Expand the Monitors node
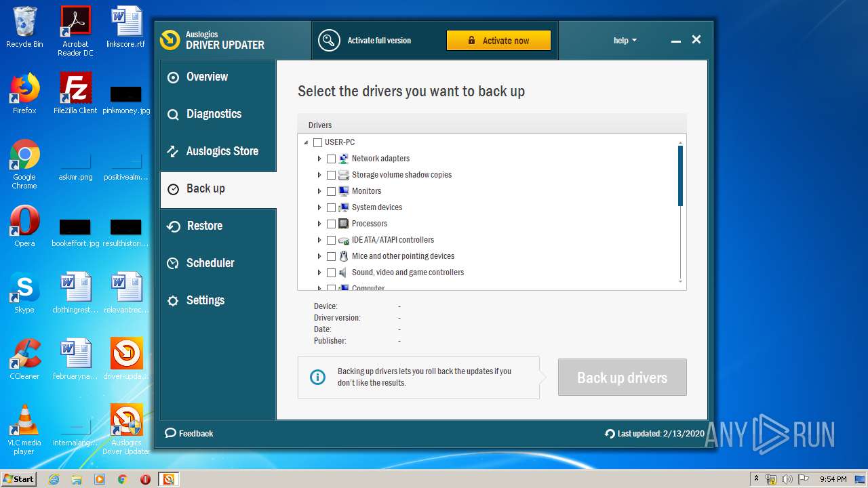The image size is (868, 488). tap(319, 191)
